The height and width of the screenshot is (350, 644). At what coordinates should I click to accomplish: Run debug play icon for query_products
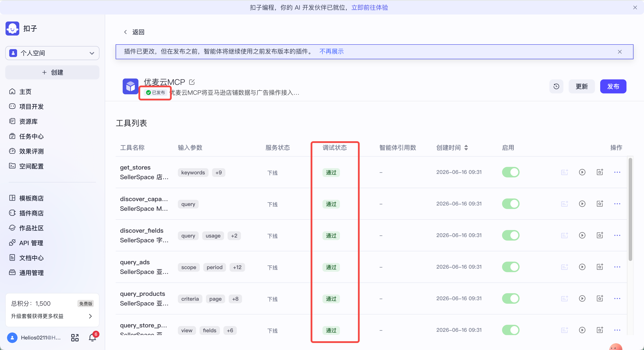pyautogui.click(x=582, y=298)
